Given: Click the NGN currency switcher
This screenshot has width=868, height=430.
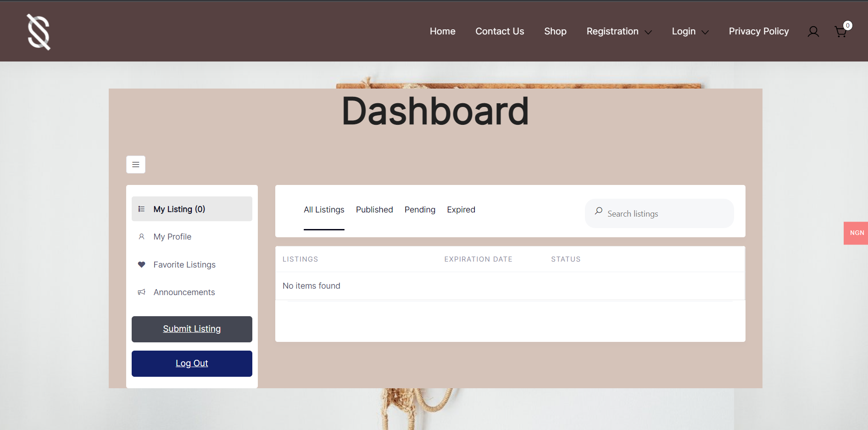Looking at the screenshot, I should click(856, 233).
